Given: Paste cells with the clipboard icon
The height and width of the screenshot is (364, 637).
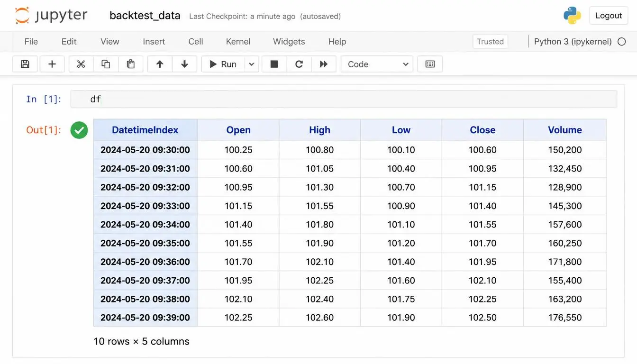Looking at the screenshot, I should (x=131, y=64).
